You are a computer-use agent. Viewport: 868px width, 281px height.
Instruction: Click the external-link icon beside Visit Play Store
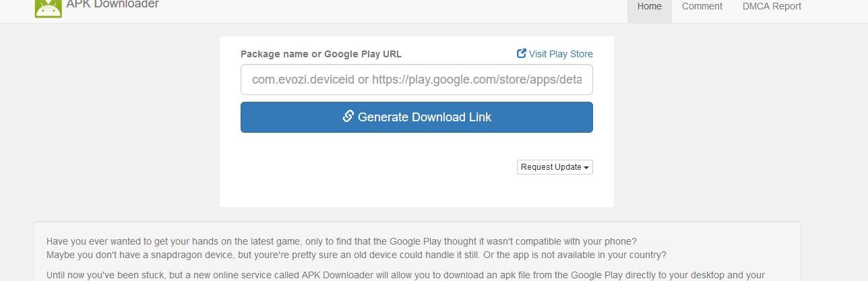[521, 54]
